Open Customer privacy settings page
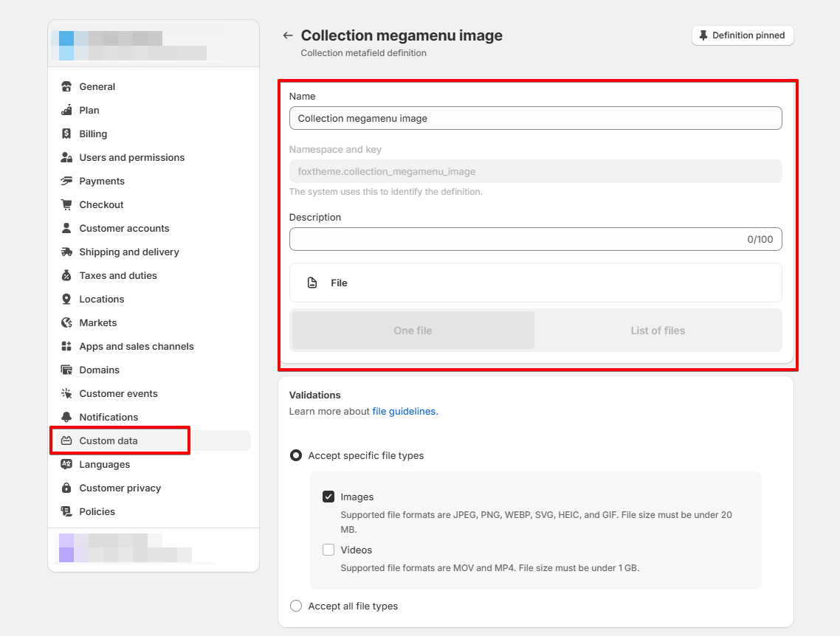The image size is (840, 636). 154,488
